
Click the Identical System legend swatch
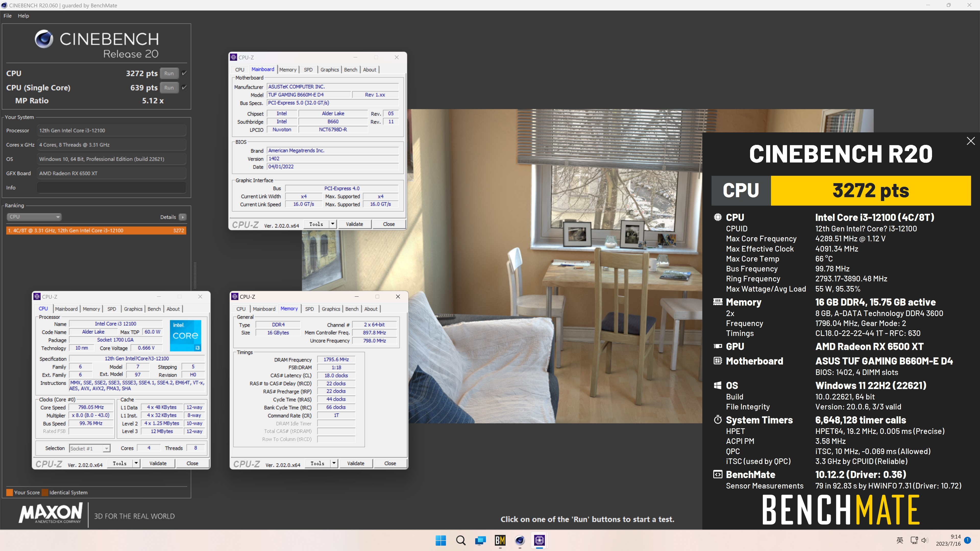tap(45, 492)
